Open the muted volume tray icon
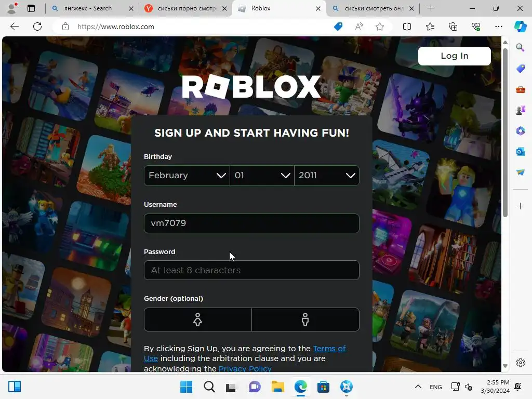Image resolution: width=532 pixels, height=399 pixels. coord(469,387)
